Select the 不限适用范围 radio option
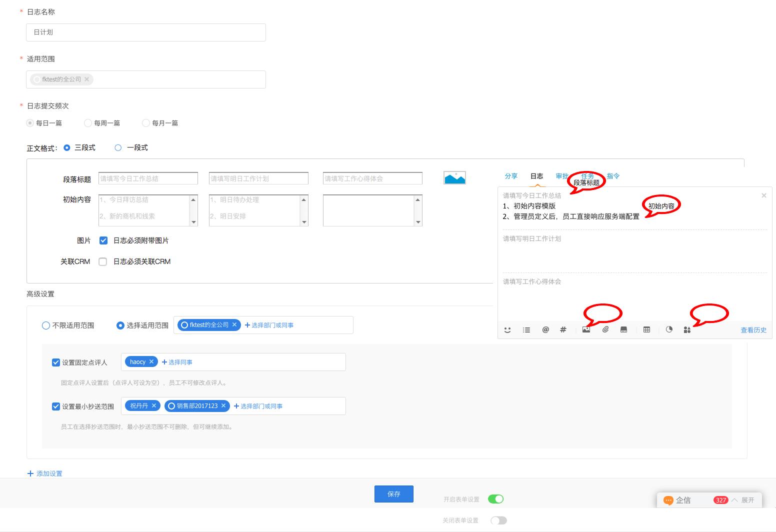 pos(46,325)
